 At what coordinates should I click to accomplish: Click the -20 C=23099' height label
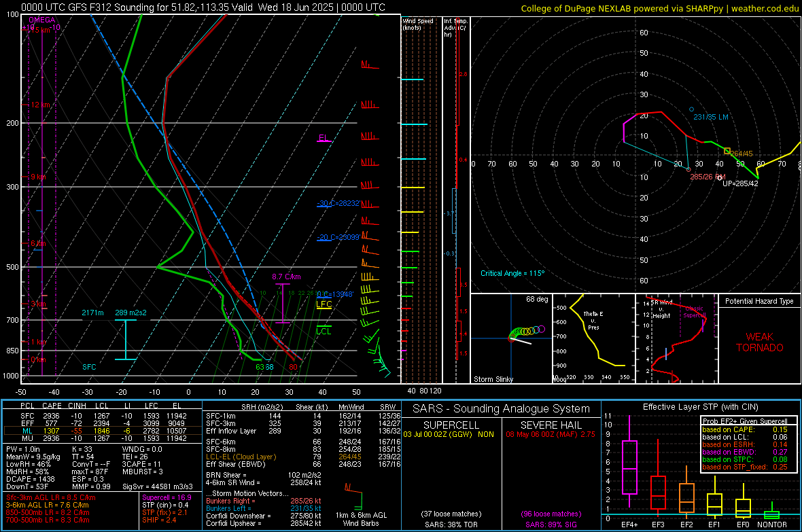pyautogui.click(x=338, y=237)
